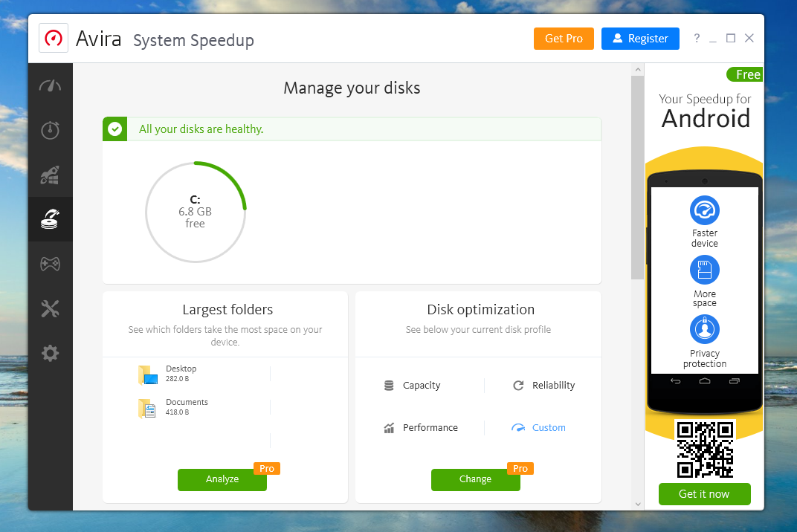Click the Change button

[x=475, y=480]
